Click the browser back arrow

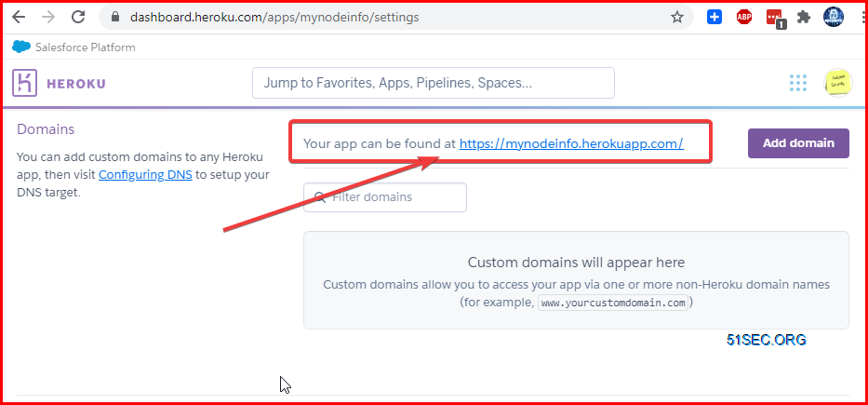19,17
